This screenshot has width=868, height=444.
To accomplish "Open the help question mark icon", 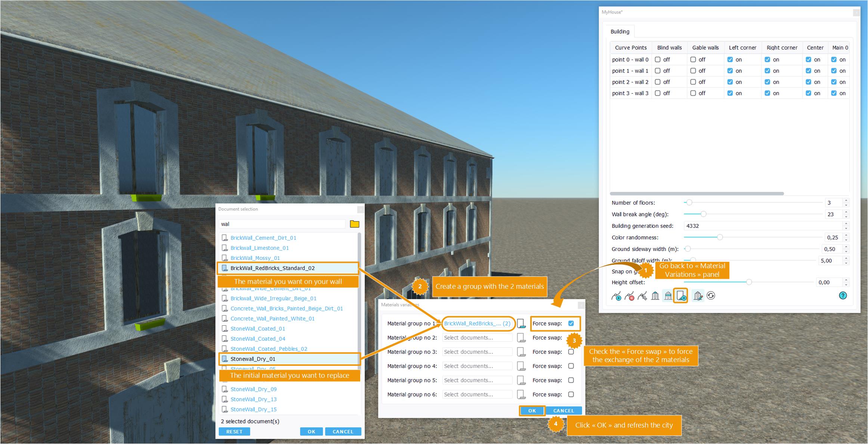I will pos(843,296).
